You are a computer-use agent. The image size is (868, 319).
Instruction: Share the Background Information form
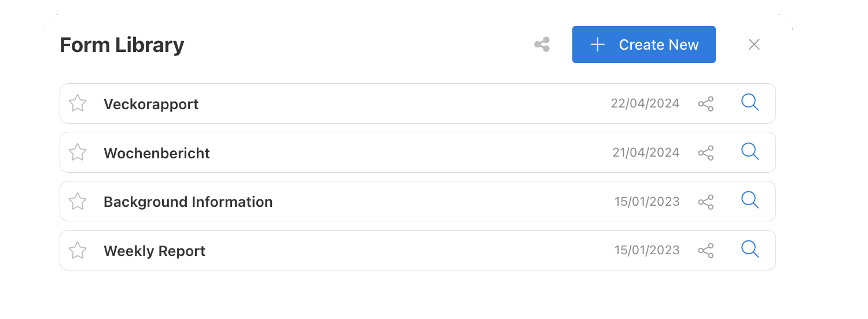coord(706,202)
